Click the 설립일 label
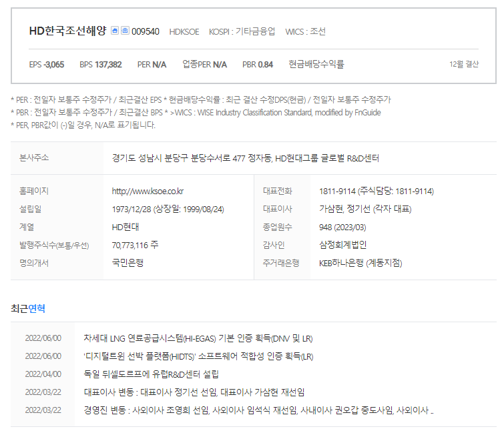Image resolution: width=504 pixels, height=431 pixels. pos(31,209)
